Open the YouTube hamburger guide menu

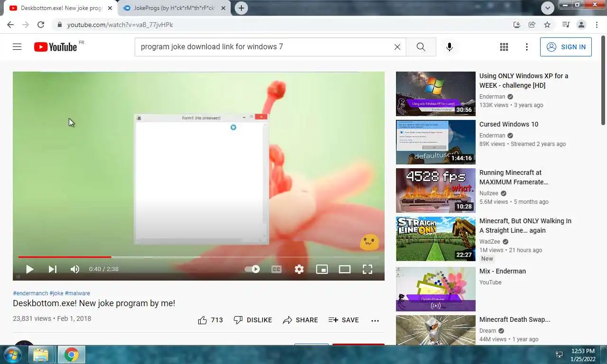coord(17,47)
